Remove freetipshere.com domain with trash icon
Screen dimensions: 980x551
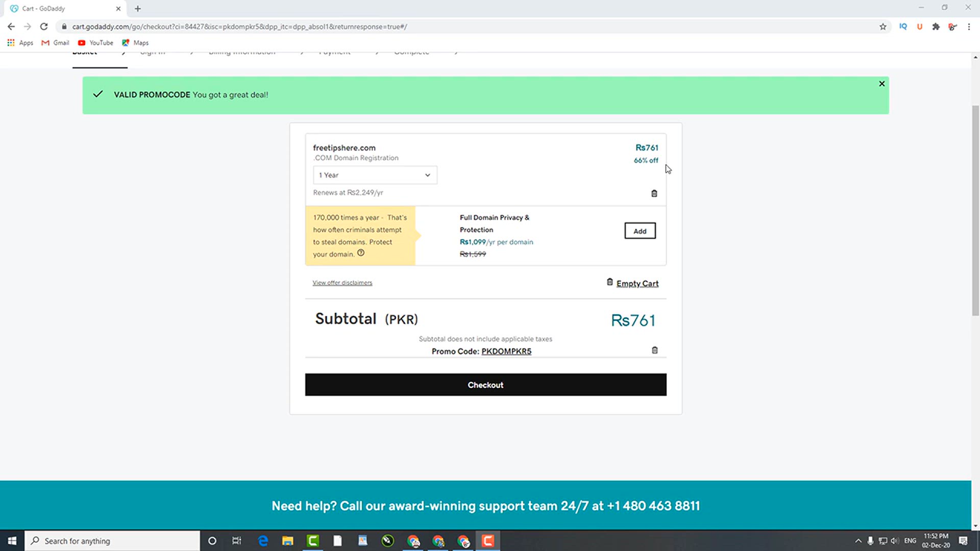tap(654, 193)
